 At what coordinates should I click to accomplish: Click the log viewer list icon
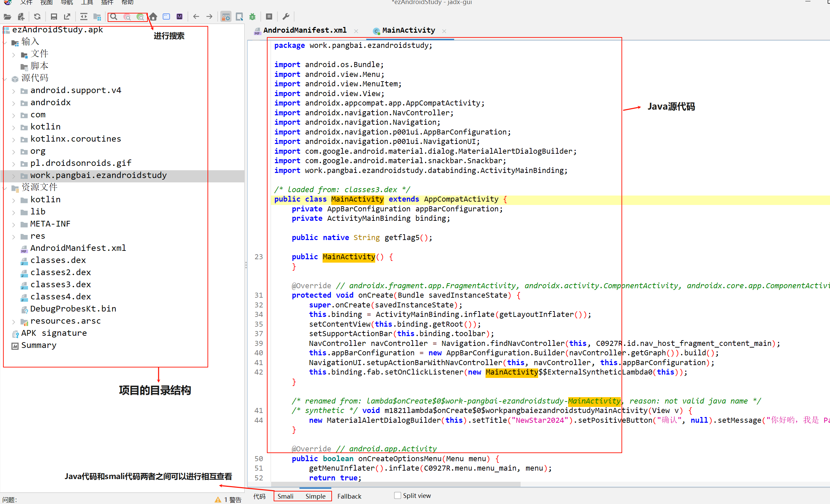[269, 17]
